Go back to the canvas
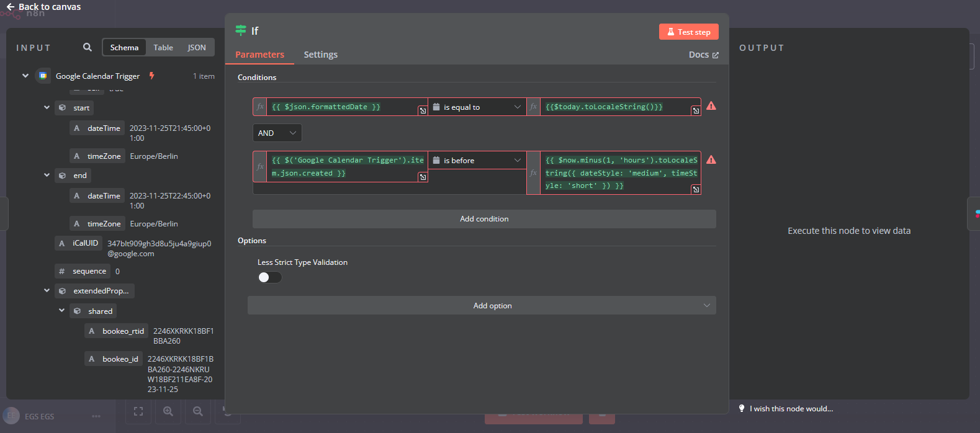 (43, 7)
